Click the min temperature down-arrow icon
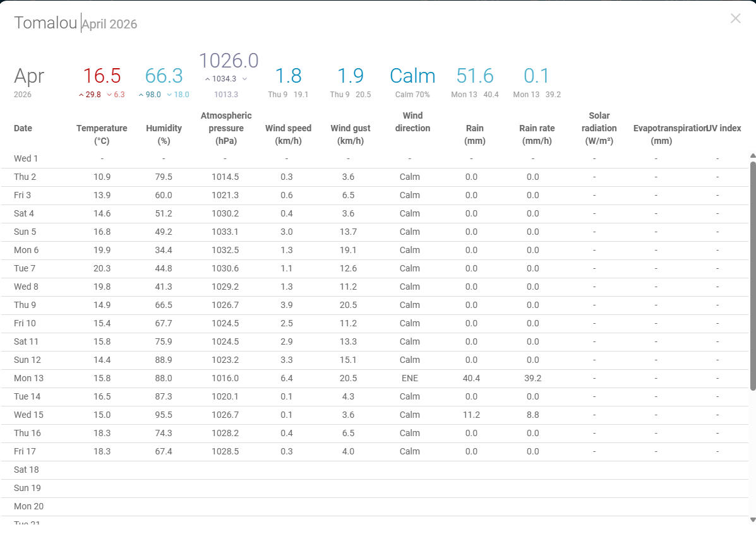Screen dimensions: 756x539 point(109,95)
